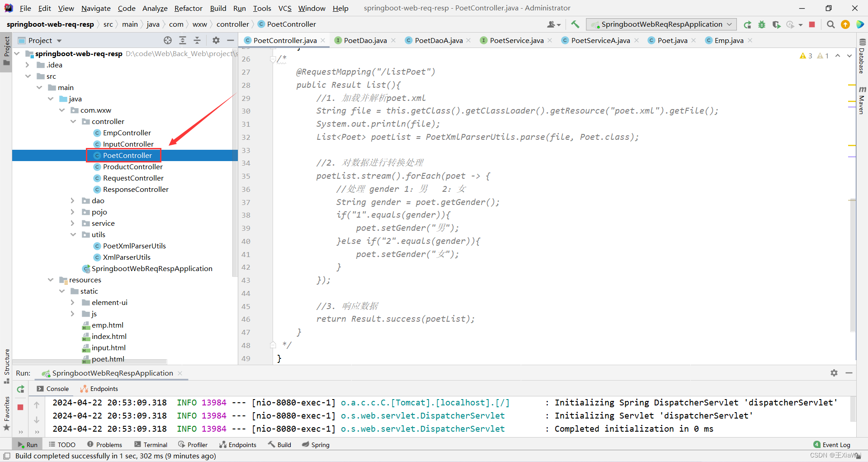Open the File menu
The image size is (868, 462).
coord(25,8)
